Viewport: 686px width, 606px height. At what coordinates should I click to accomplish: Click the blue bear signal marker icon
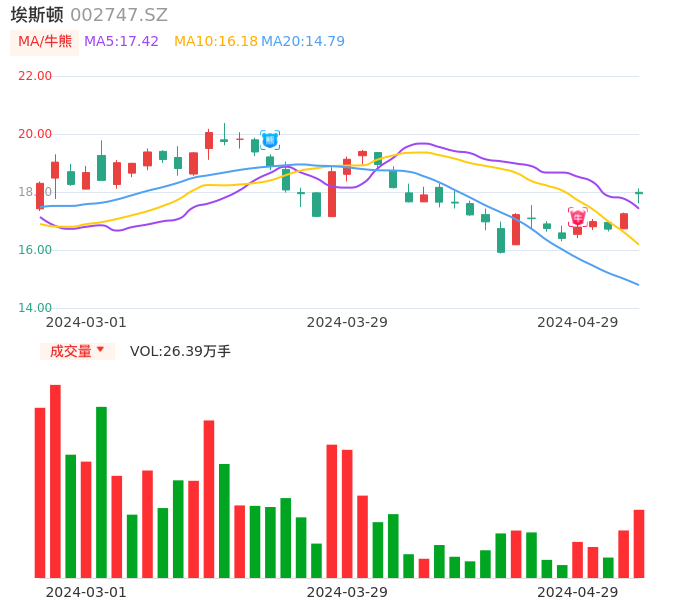pos(270,140)
